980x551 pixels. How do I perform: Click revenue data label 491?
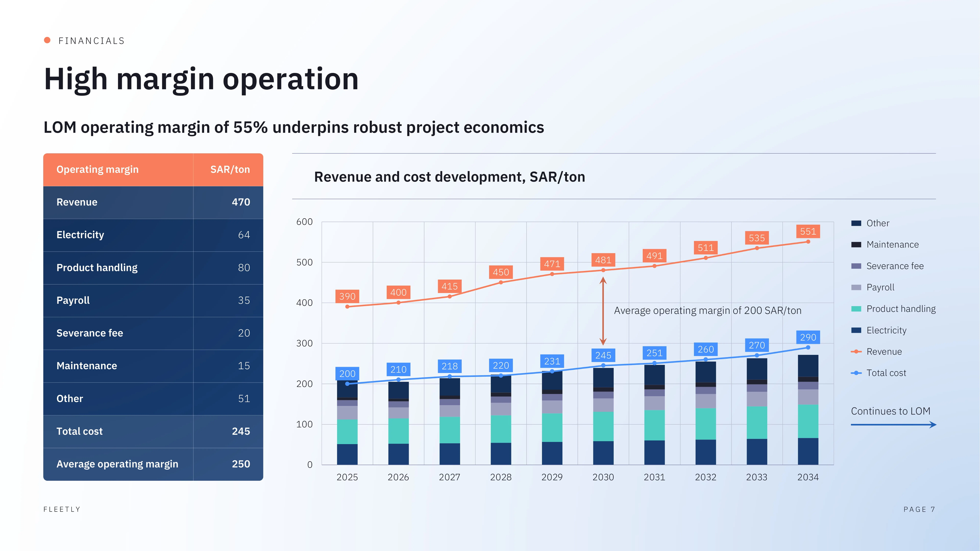pyautogui.click(x=654, y=256)
